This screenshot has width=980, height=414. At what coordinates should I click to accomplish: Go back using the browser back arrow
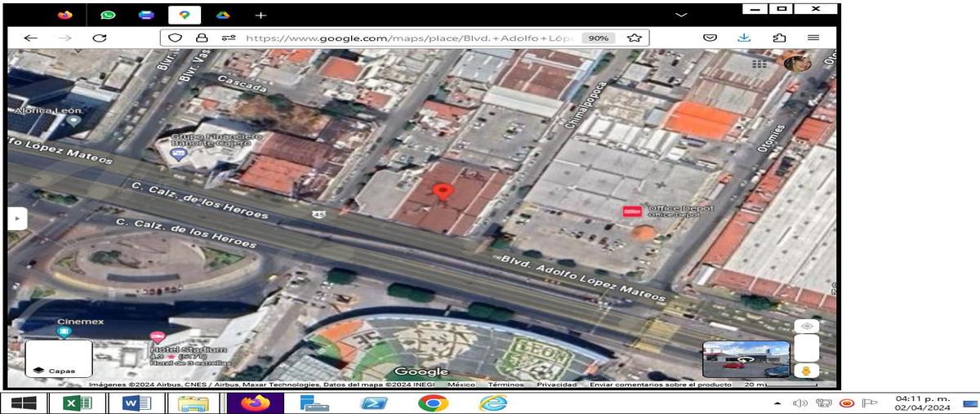[x=30, y=38]
